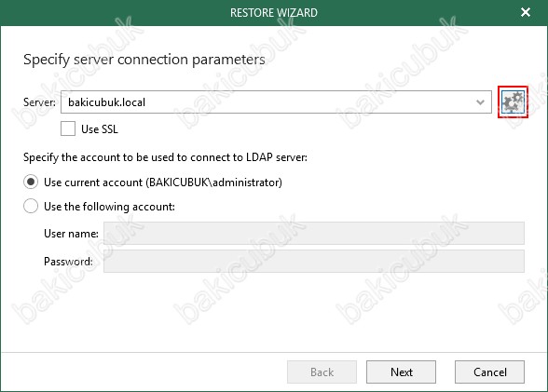
Task: Click the RESTORE WIZARD title bar
Action: tap(274, 13)
